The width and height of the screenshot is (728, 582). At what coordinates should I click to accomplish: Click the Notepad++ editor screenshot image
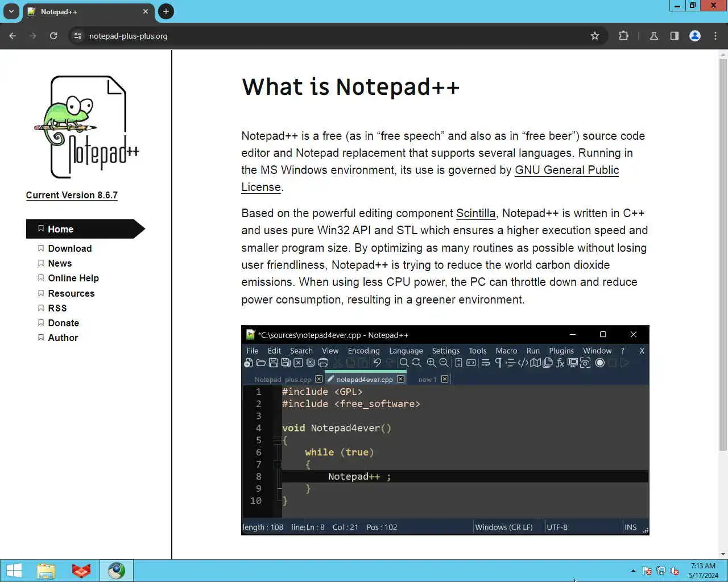[445, 430]
